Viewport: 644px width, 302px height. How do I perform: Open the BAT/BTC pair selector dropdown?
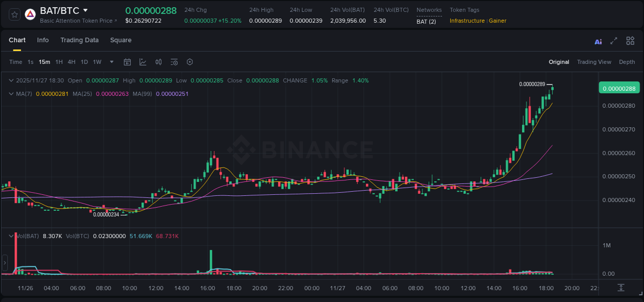[85, 10]
